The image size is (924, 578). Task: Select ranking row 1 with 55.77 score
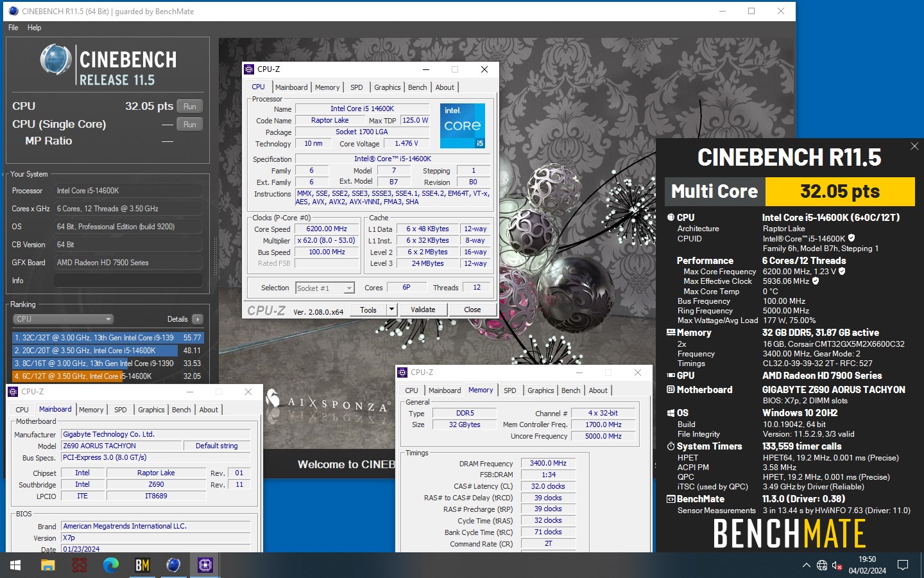point(108,337)
